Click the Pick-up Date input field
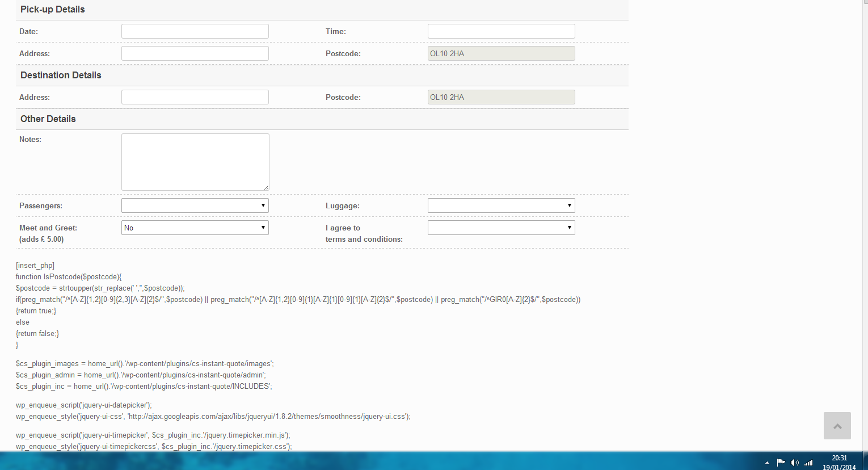Viewport: 868px width, 470px height. [195, 31]
